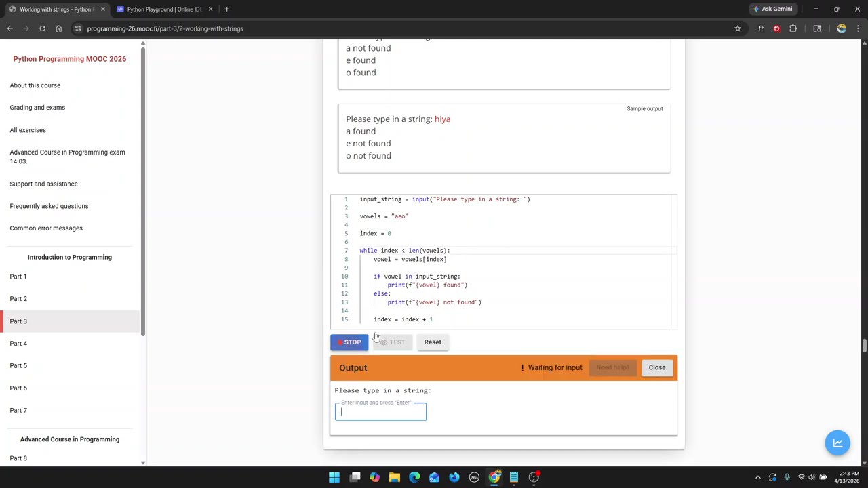Open the Chrome profile avatar
The width and height of the screenshot is (868, 488).
(x=842, y=28)
